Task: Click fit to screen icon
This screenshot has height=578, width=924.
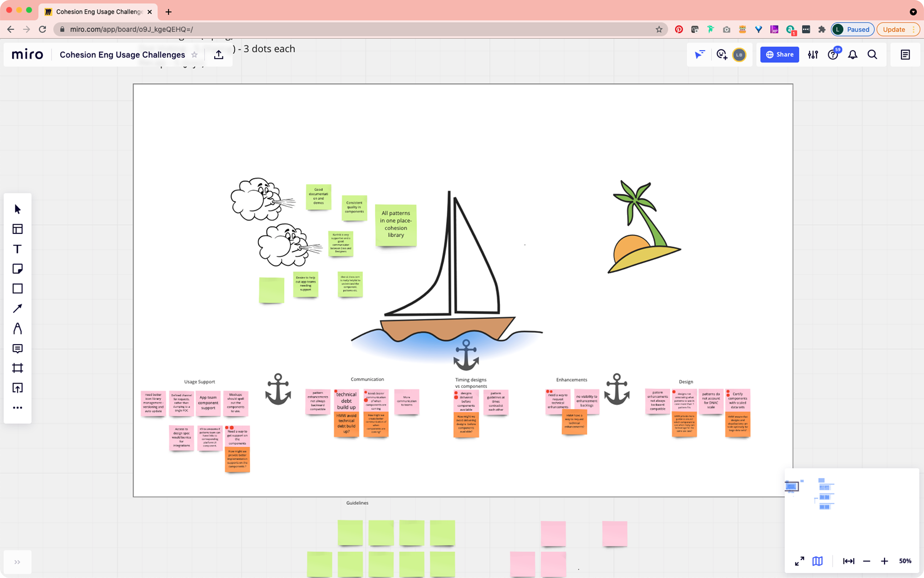Action: 848,561
